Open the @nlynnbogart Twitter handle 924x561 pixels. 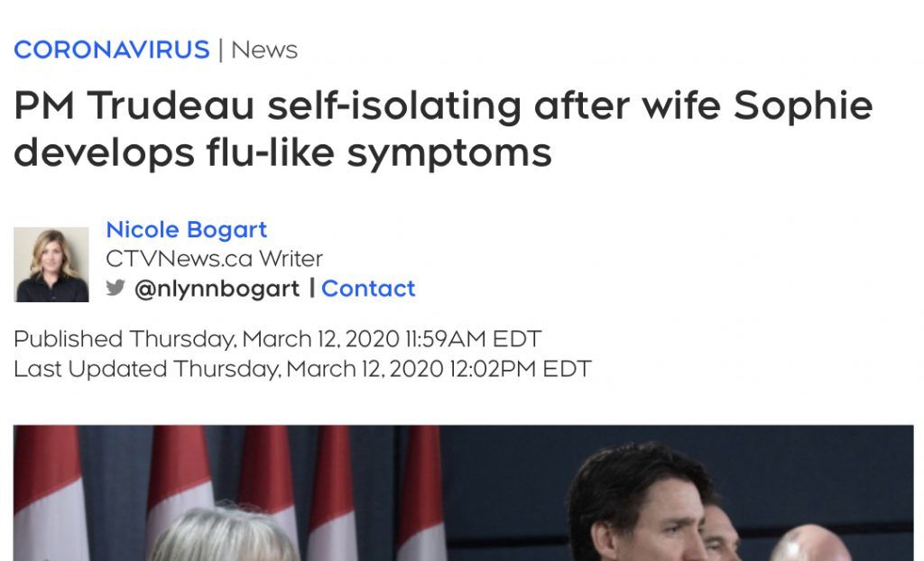click(x=217, y=289)
